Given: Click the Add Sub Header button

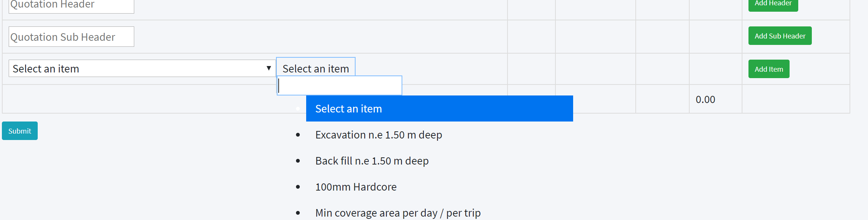Looking at the screenshot, I should [x=780, y=36].
